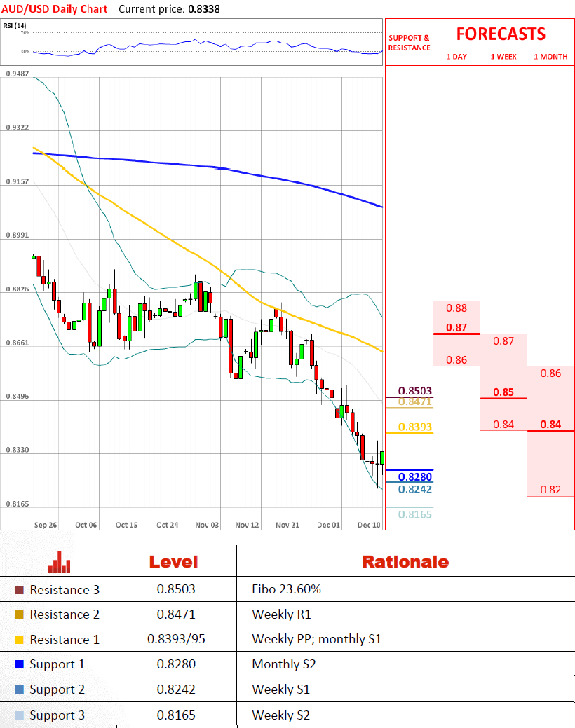Click the 0.8496 price axis label
The height and width of the screenshot is (728, 575).
tap(18, 397)
